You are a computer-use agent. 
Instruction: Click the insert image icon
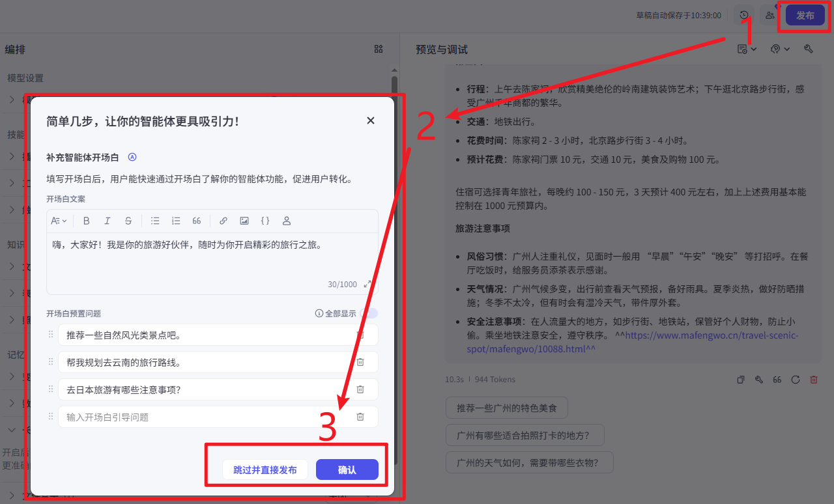click(244, 221)
